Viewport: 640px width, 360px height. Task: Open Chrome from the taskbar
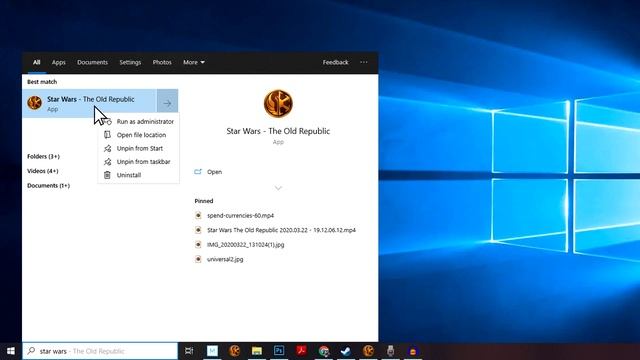(324, 351)
